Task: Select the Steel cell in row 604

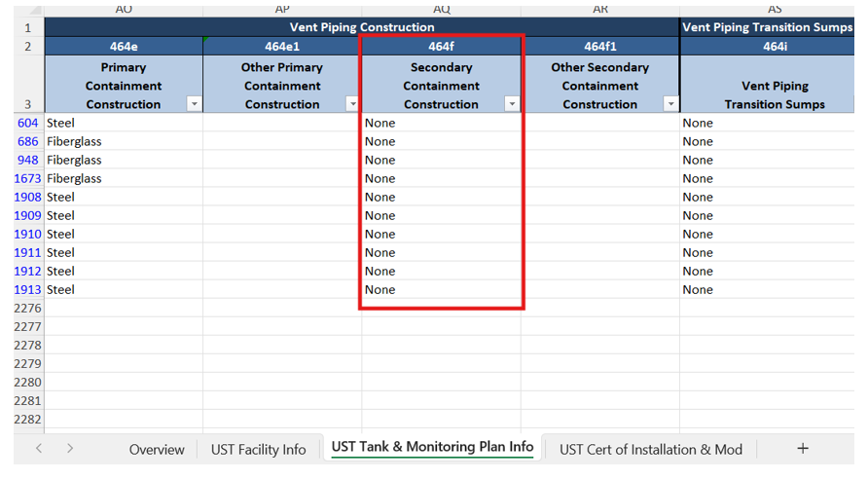Action: point(124,123)
